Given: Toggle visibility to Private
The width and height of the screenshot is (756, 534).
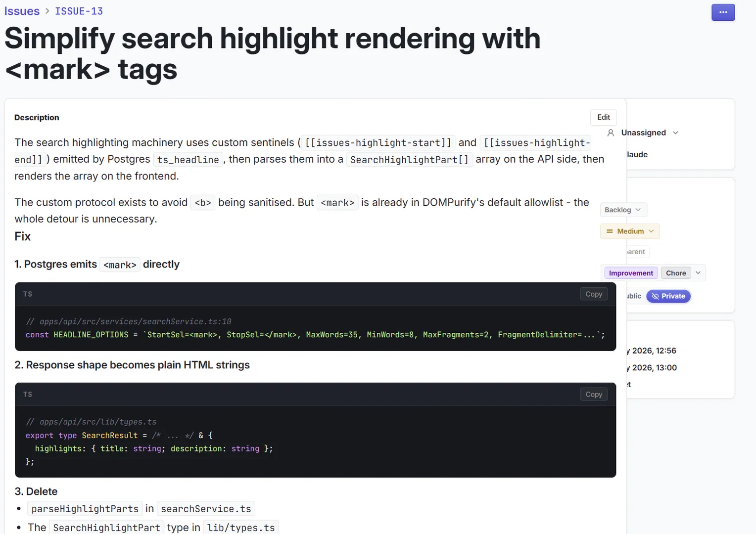Looking at the screenshot, I should point(668,296).
